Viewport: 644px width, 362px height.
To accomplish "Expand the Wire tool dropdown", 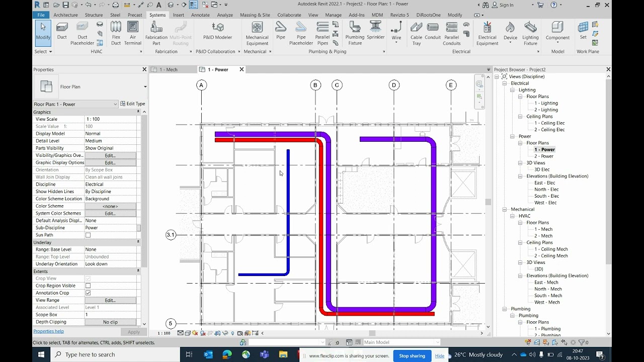I will 396,42.
